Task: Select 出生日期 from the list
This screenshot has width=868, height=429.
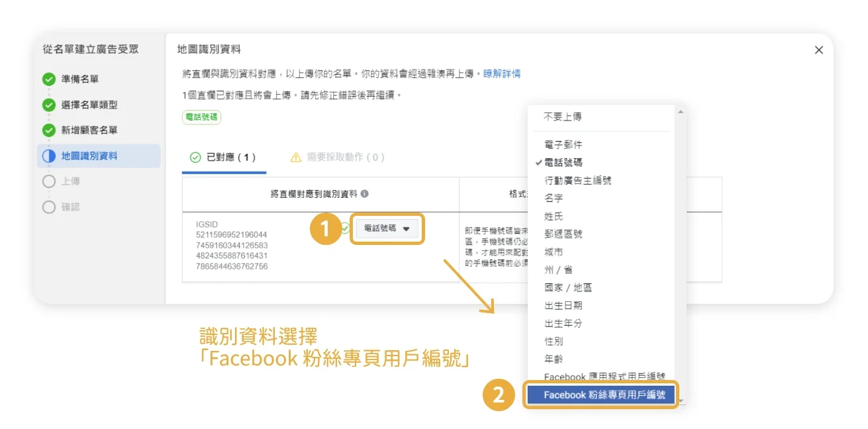Action: click(x=563, y=306)
